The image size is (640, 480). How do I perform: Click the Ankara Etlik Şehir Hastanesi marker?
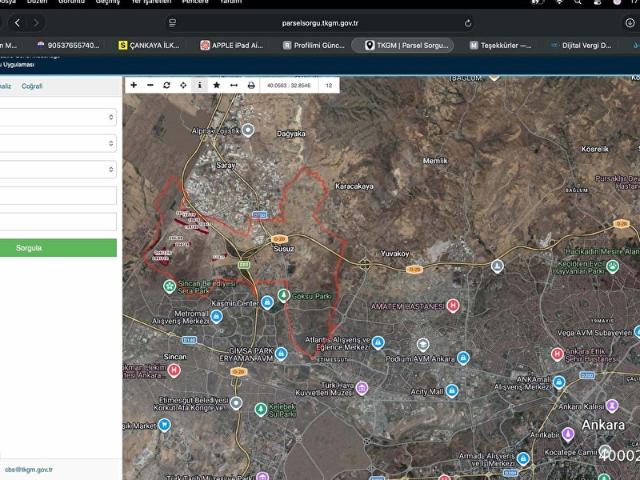pyautogui.click(x=557, y=354)
